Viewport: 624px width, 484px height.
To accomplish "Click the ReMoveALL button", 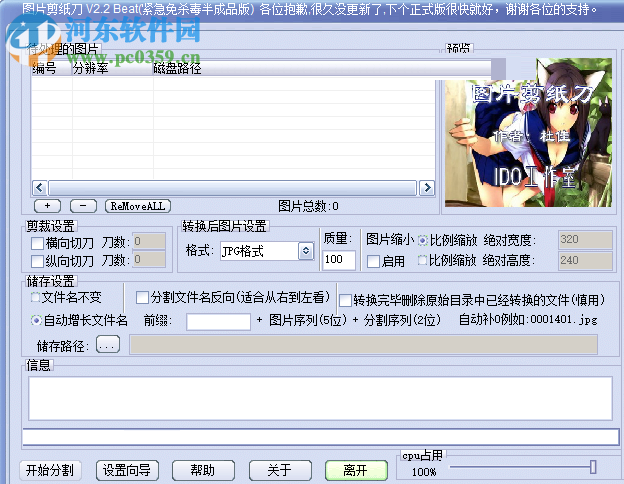I will pyautogui.click(x=138, y=206).
